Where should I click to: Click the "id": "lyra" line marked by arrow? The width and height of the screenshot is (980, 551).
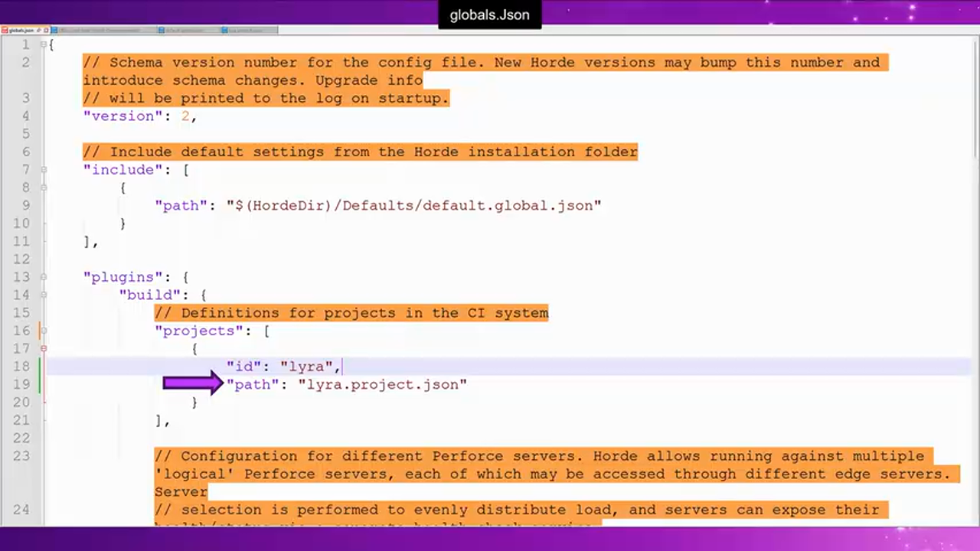pyautogui.click(x=283, y=366)
